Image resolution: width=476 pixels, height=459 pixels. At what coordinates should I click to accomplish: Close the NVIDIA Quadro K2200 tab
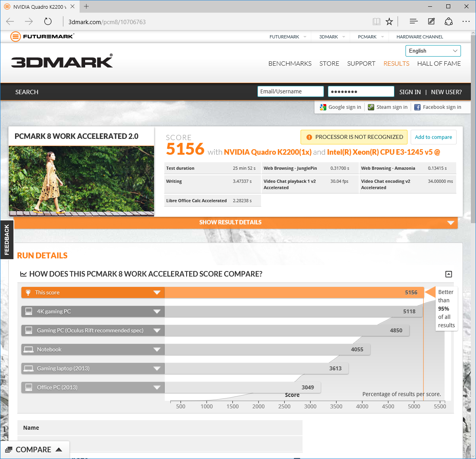coord(72,6)
